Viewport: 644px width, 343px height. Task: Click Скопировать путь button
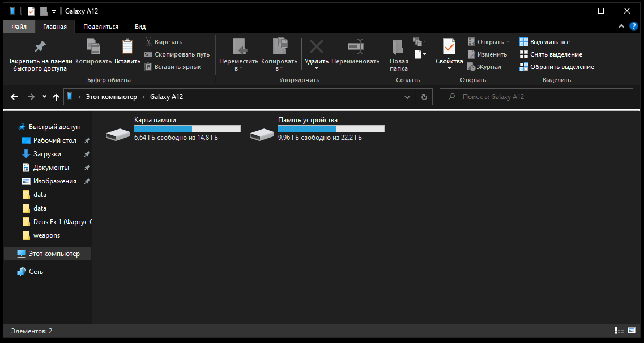177,54
